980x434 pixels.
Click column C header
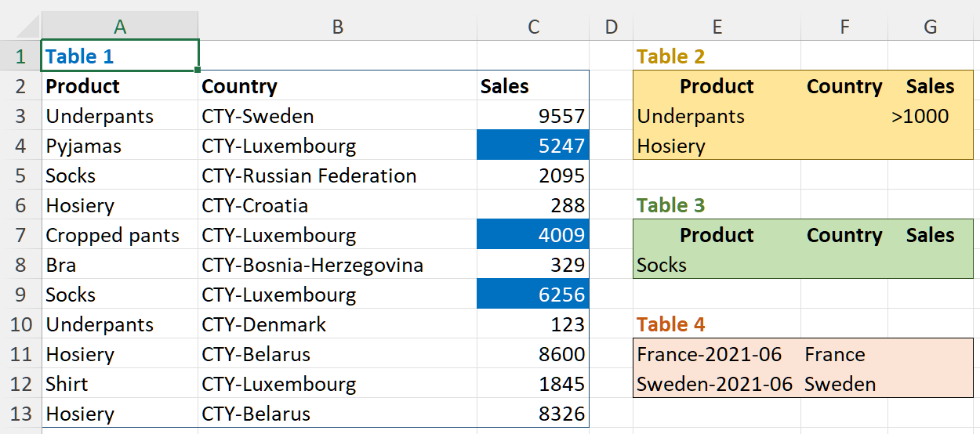533,27
